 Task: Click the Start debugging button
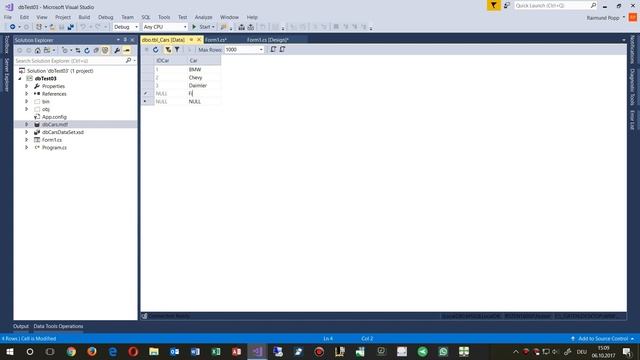[x=203, y=27]
